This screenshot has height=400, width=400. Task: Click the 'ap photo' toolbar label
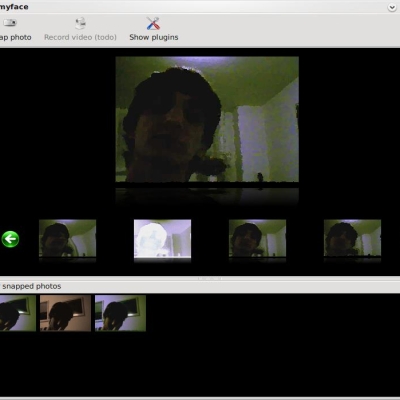click(15, 37)
